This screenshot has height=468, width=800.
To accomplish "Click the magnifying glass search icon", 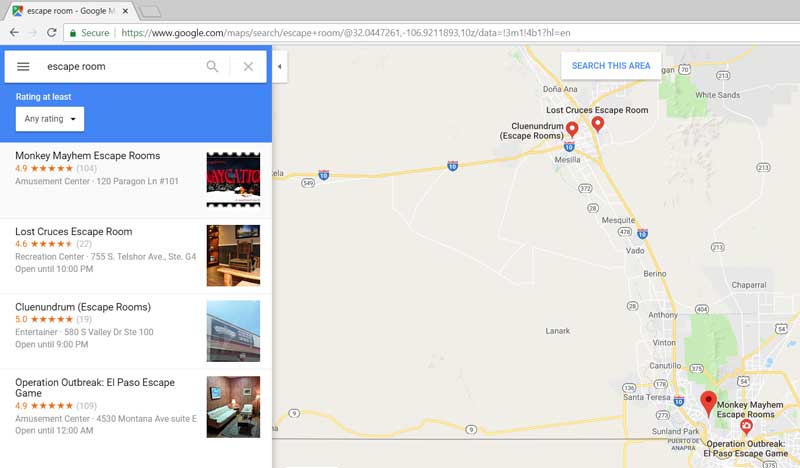I will click(x=212, y=66).
